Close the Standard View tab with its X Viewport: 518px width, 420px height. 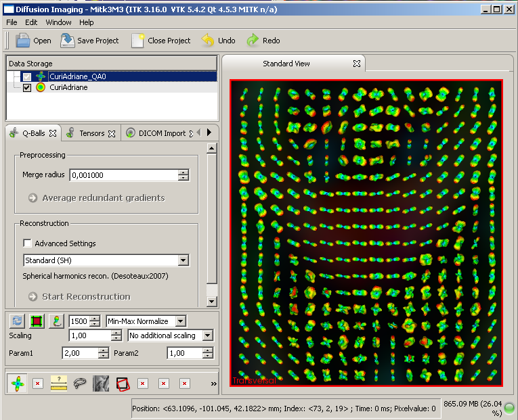[x=357, y=64]
